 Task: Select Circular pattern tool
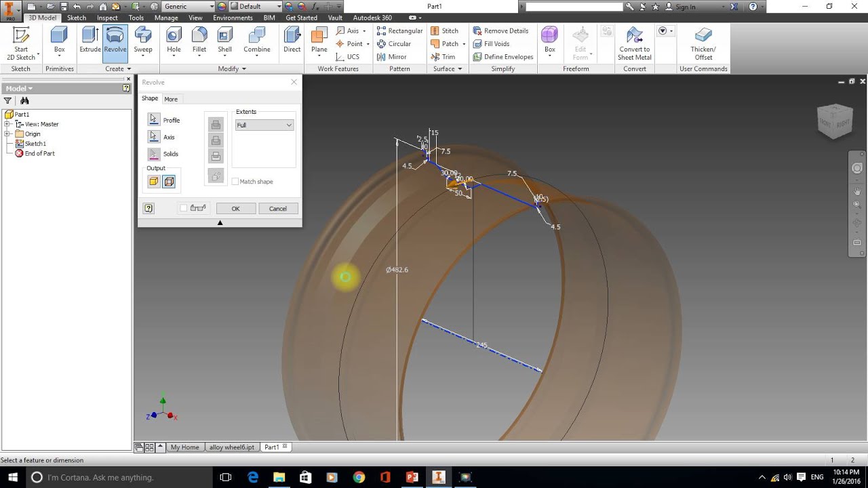(393, 44)
